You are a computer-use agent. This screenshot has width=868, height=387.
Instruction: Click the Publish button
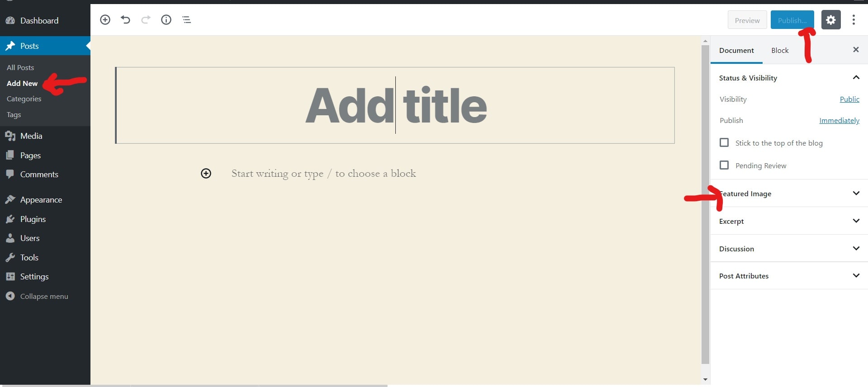pyautogui.click(x=792, y=20)
